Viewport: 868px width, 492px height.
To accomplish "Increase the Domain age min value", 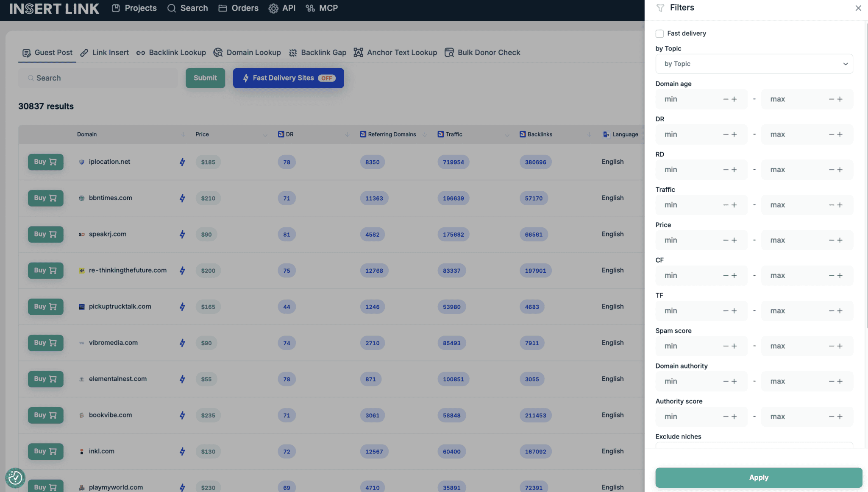I will click(x=734, y=99).
